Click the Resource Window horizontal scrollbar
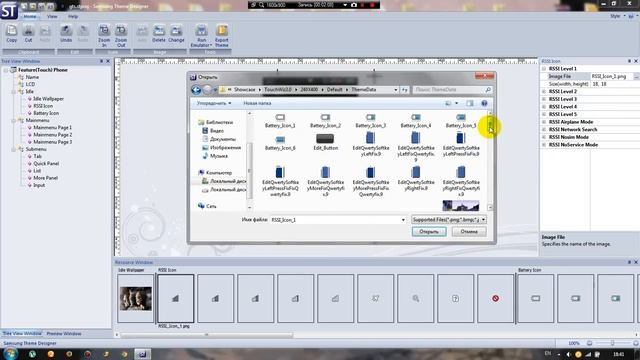The height and width of the screenshot is (360, 640). point(206,335)
